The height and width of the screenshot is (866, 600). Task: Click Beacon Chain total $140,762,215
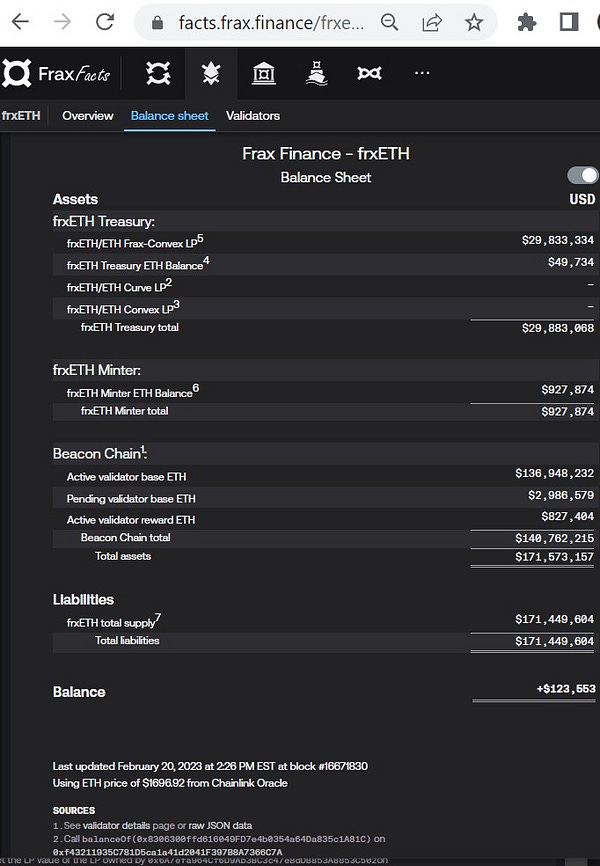(x=554, y=538)
